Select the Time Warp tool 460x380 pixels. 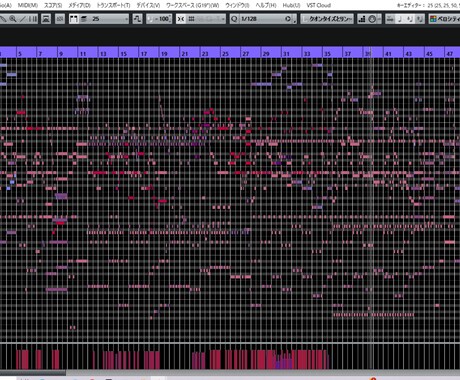coord(33,19)
